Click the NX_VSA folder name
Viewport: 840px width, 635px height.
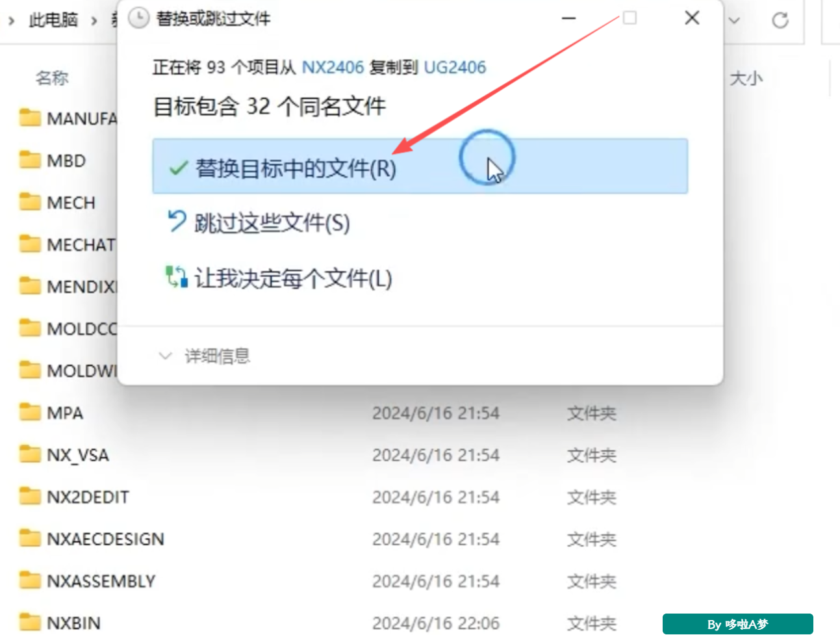point(78,455)
